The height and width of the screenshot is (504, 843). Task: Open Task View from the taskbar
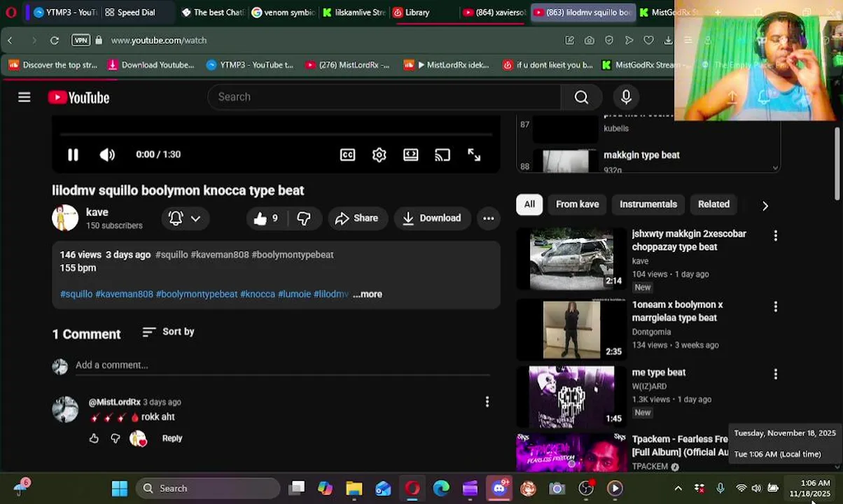[297, 489]
